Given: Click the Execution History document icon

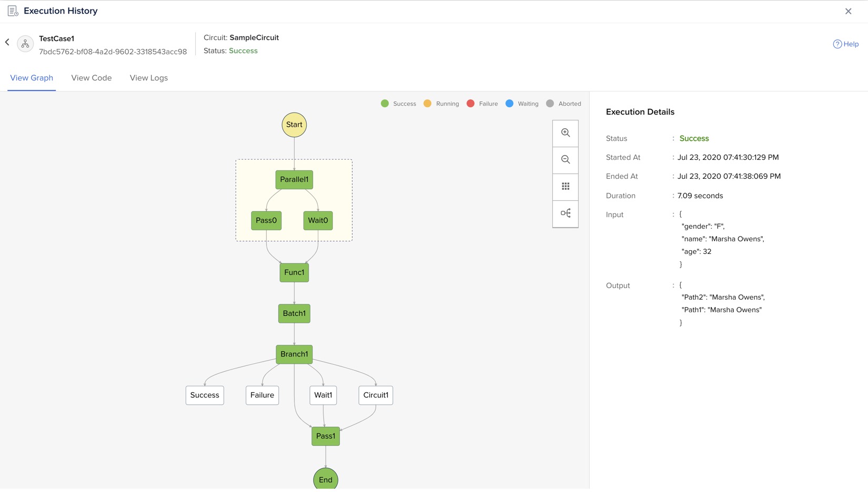Looking at the screenshot, I should [x=13, y=11].
